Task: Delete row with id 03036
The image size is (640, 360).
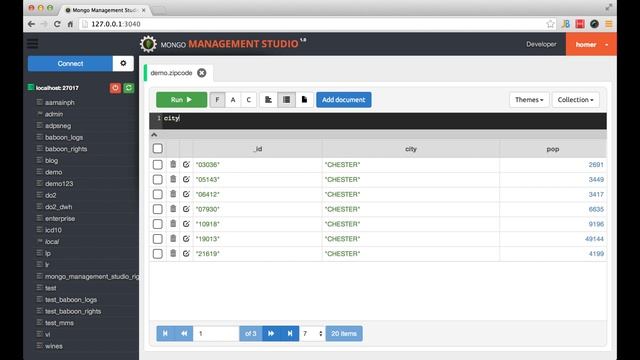Action: 173,164
